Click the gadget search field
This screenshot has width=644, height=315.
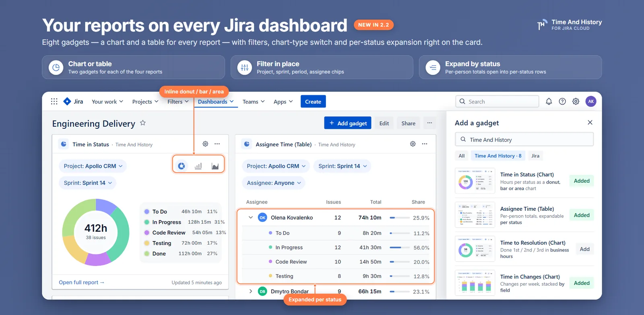pos(524,140)
